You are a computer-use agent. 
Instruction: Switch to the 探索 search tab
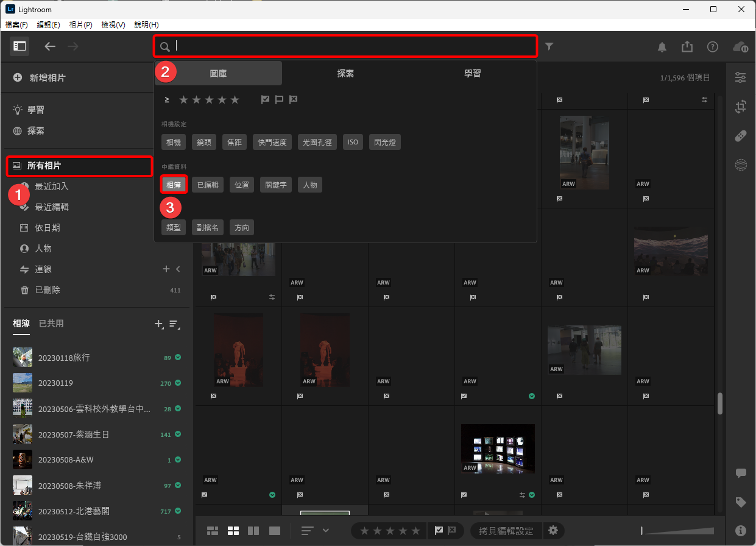pyautogui.click(x=345, y=73)
